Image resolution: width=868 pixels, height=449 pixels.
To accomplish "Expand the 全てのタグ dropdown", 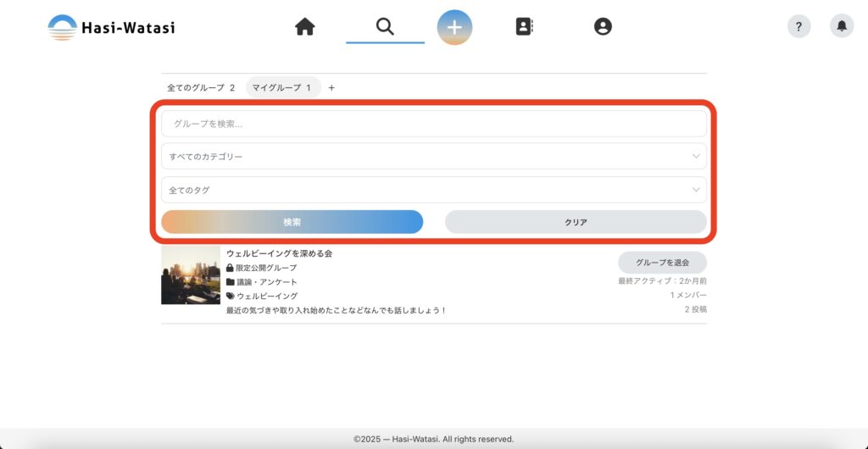I will pyautogui.click(x=433, y=190).
